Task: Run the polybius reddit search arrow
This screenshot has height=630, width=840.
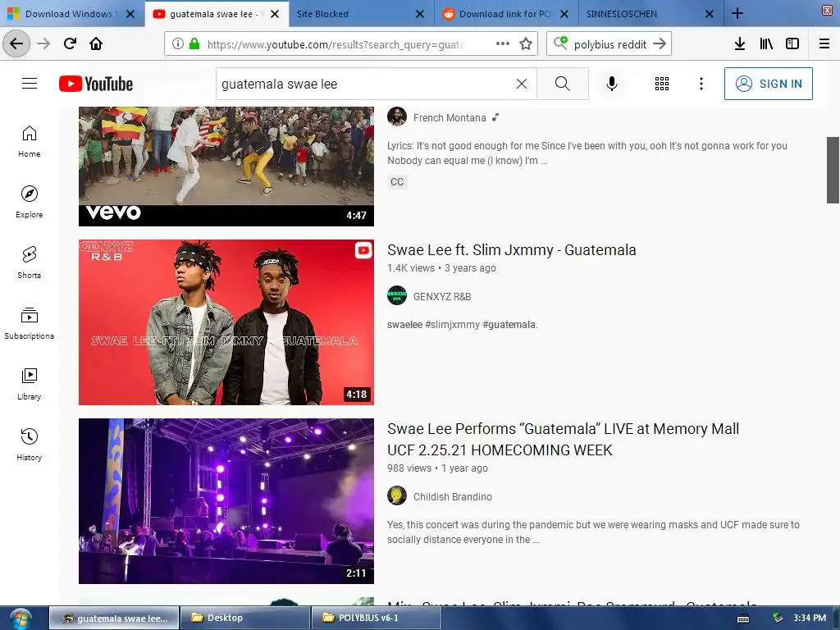Action: pyautogui.click(x=660, y=43)
